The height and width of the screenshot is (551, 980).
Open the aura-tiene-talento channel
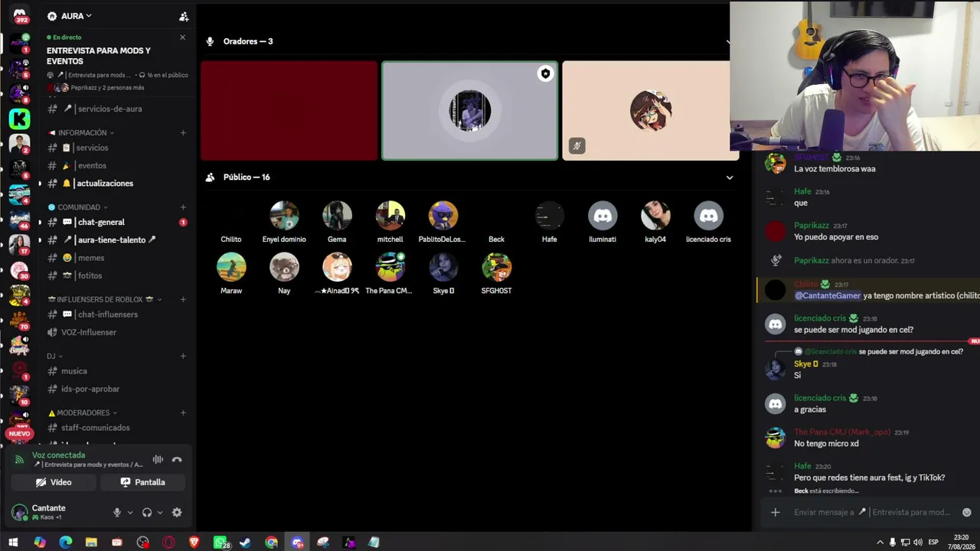click(x=115, y=240)
